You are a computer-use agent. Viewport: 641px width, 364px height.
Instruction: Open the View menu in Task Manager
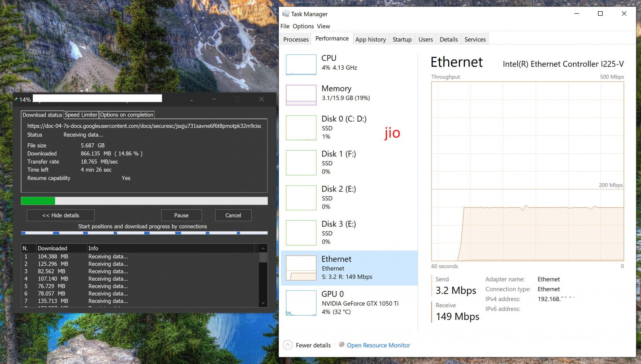323,26
